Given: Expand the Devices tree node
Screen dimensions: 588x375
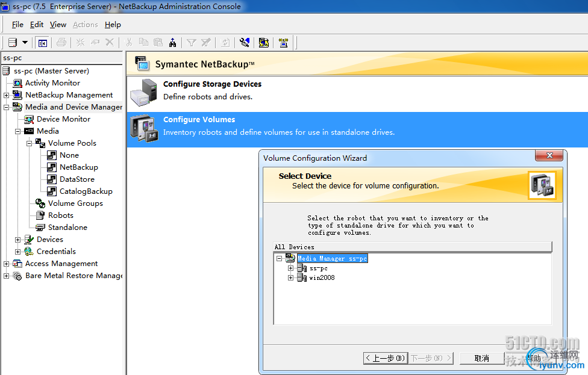Looking at the screenshot, I should coord(17,240).
